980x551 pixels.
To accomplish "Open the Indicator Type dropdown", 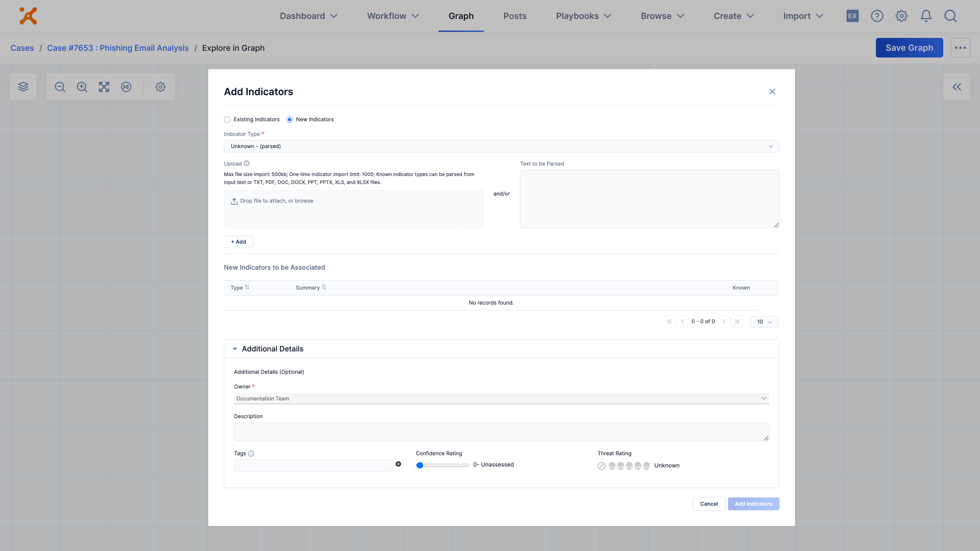I will pyautogui.click(x=501, y=146).
